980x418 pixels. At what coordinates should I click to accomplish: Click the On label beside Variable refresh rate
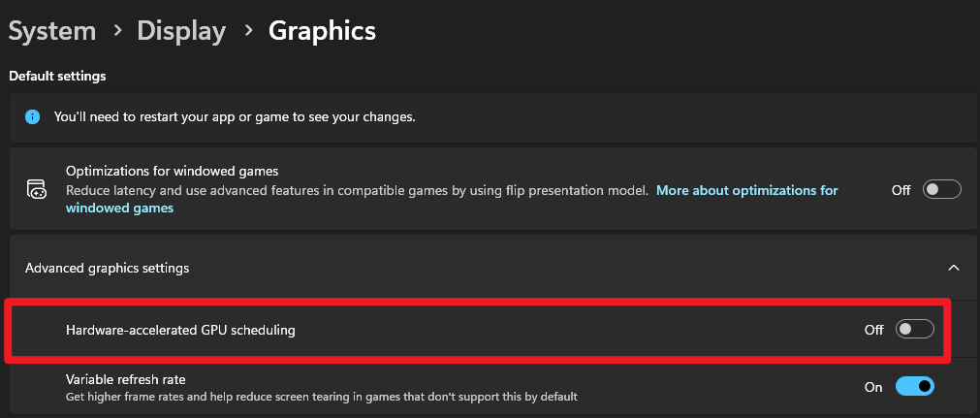(873, 387)
